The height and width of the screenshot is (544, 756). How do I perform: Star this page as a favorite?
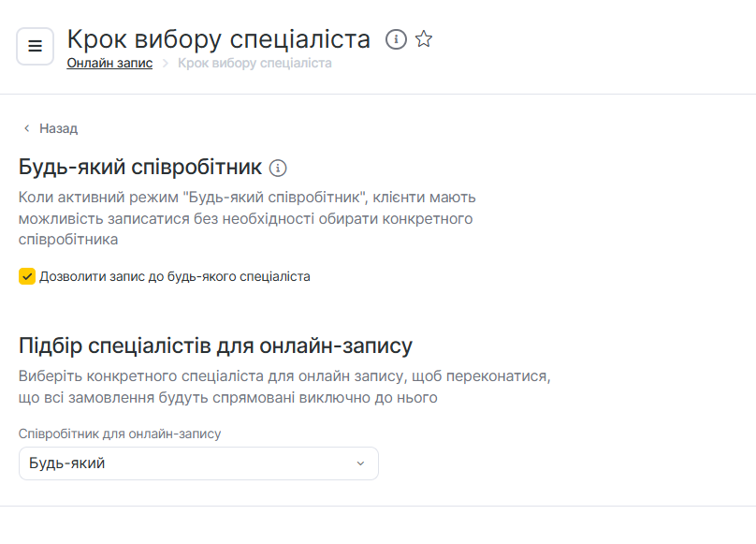click(x=424, y=39)
